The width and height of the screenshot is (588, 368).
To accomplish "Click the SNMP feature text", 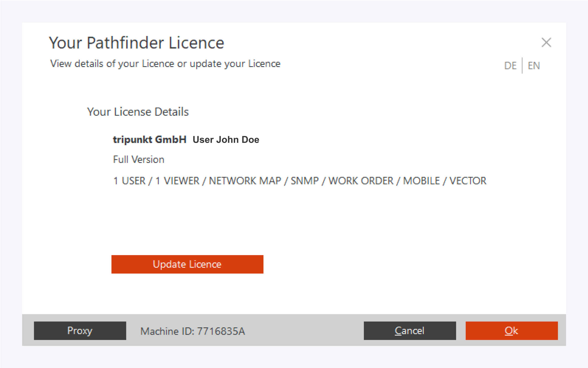I will [305, 181].
